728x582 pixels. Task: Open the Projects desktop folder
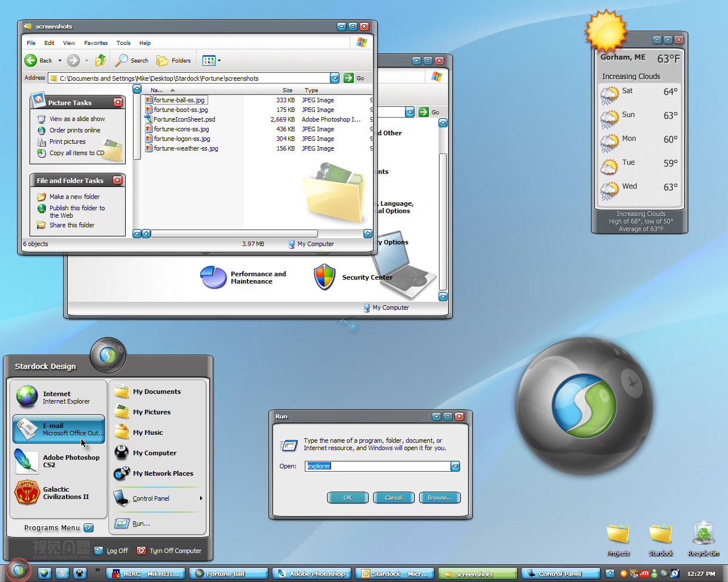click(x=618, y=539)
